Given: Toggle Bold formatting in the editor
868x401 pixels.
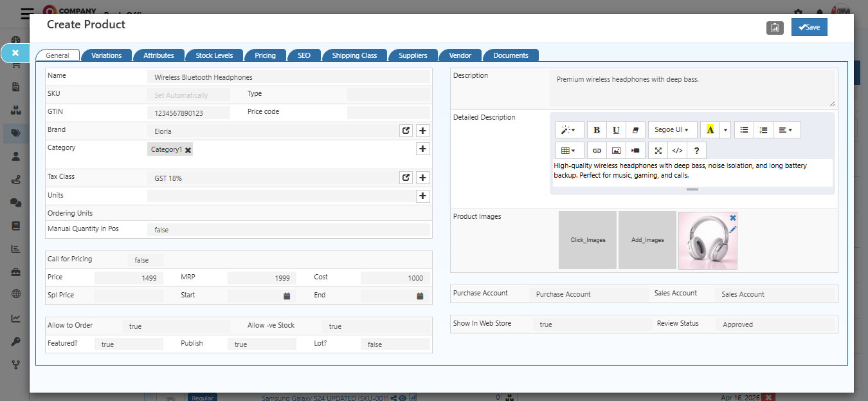Looking at the screenshot, I should click(596, 129).
